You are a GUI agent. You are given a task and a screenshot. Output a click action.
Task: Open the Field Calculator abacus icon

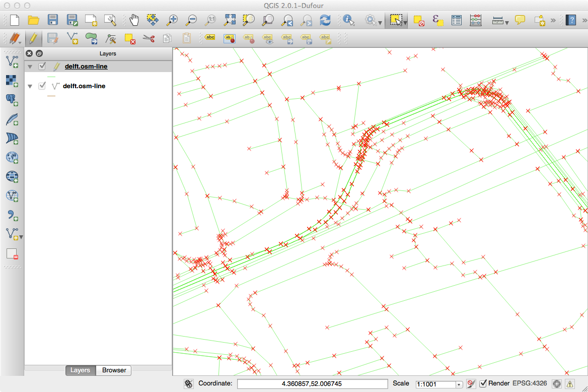pos(475,20)
